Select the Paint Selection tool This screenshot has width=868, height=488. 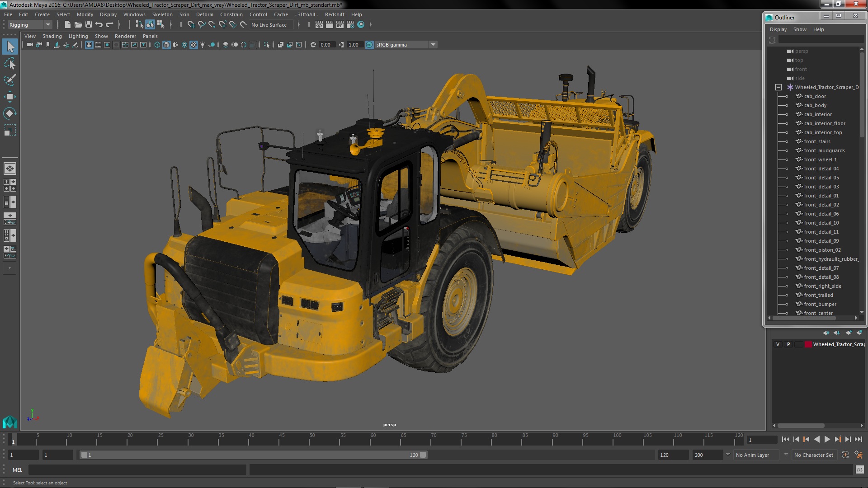click(9, 80)
